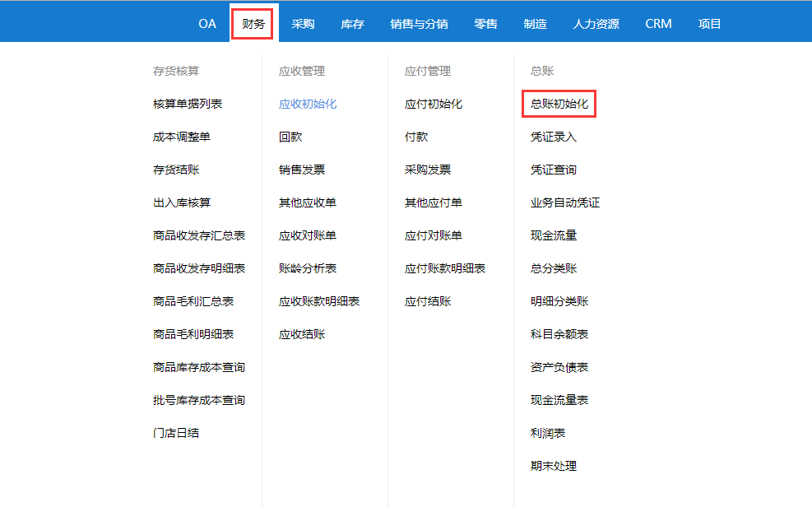Open 资产负债表 report

[x=559, y=367]
